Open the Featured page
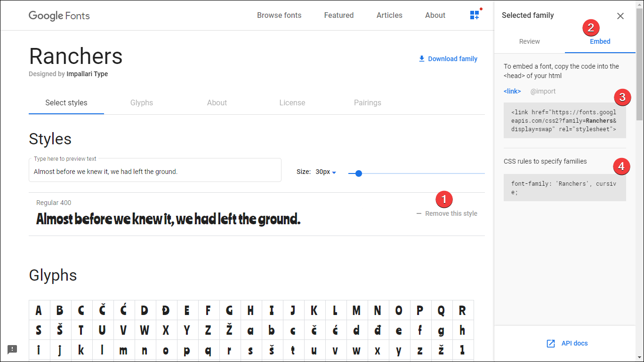The height and width of the screenshot is (362, 644). 339,16
